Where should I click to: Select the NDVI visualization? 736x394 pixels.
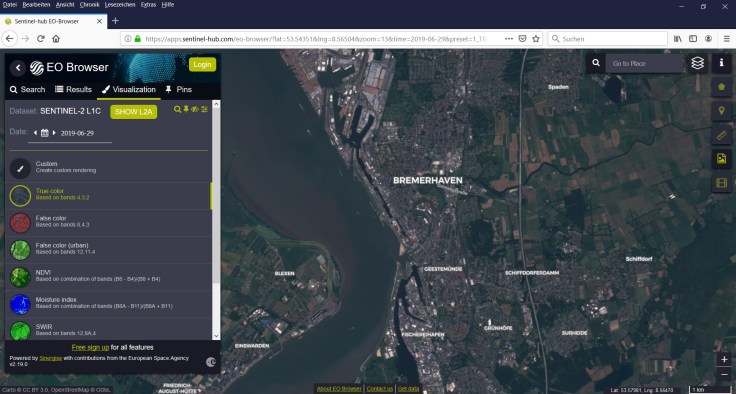tap(108, 277)
